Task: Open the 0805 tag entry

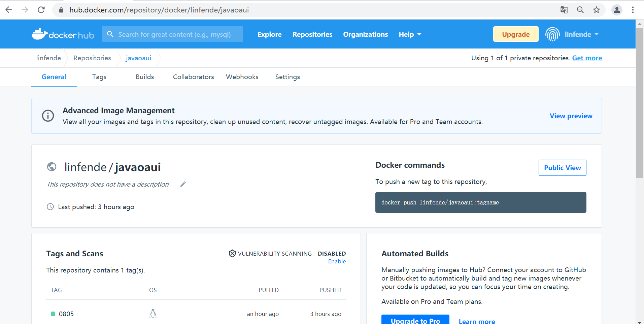Action: coord(66,314)
